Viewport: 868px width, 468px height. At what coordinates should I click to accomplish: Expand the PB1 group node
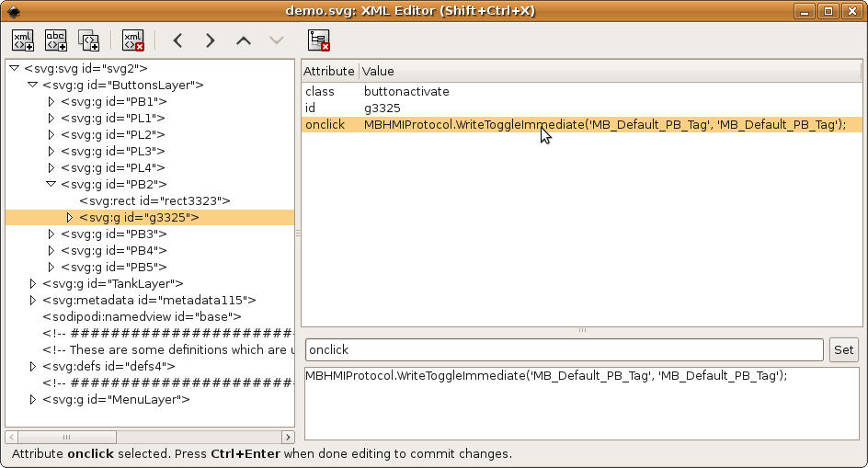click(51, 101)
